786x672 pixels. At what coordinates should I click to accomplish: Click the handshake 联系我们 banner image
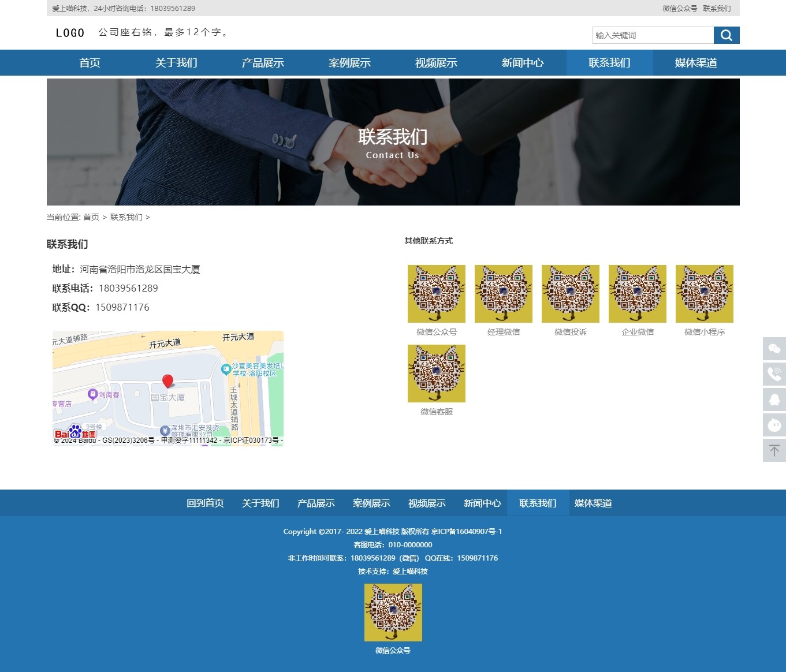click(393, 142)
